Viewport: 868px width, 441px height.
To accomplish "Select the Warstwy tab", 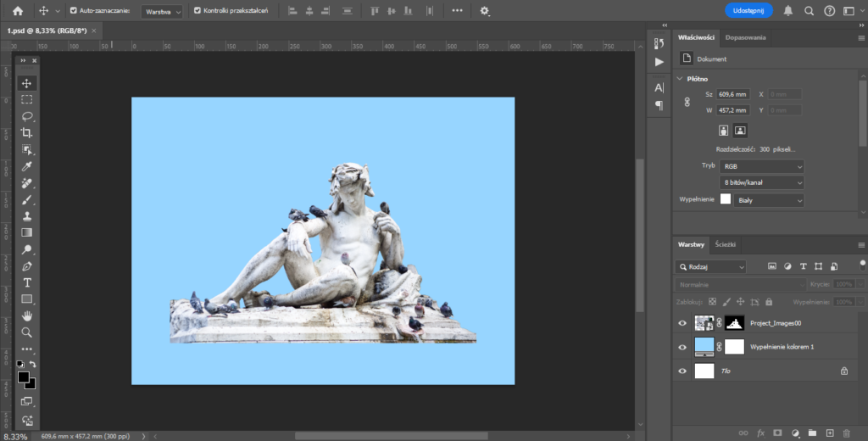I will [x=691, y=244].
